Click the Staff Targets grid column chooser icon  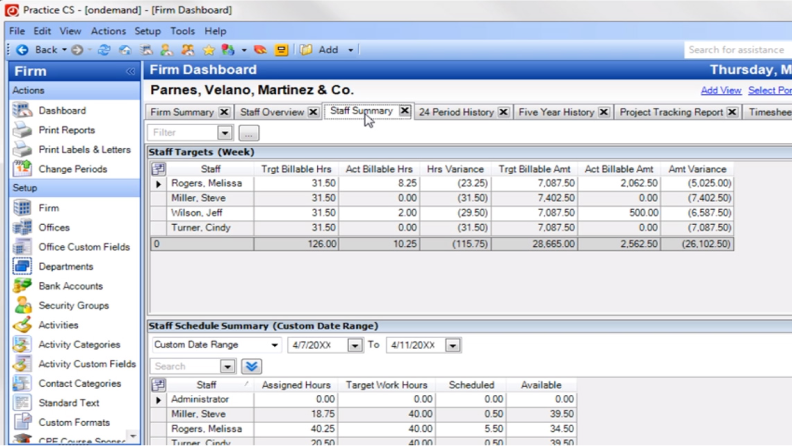click(x=158, y=170)
